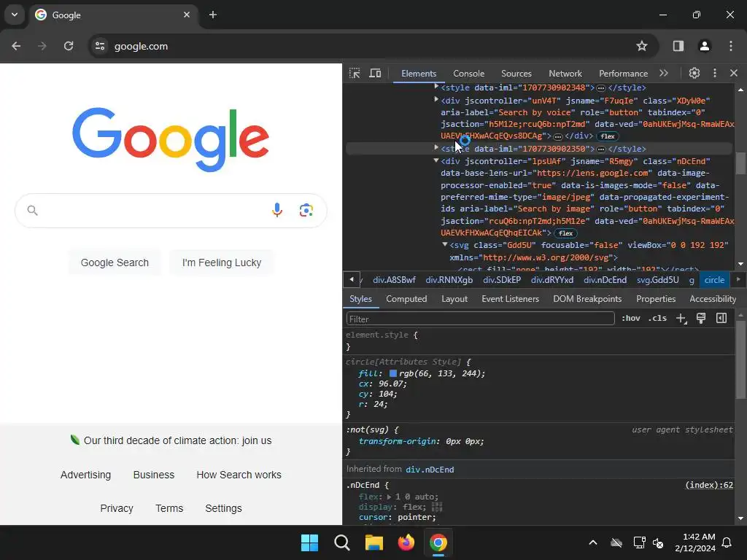The image size is (747, 560).
Task: Toggle the .cls classes panel
Action: pyautogui.click(x=657, y=318)
